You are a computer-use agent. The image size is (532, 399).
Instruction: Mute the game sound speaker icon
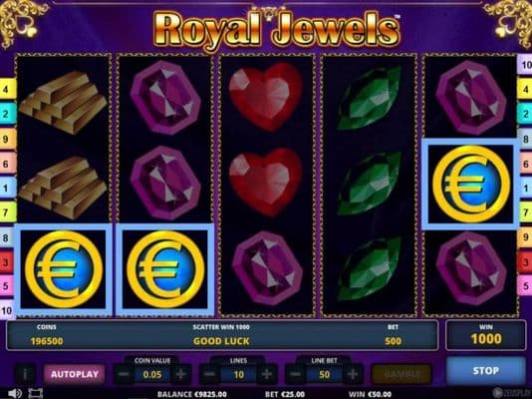14,393
